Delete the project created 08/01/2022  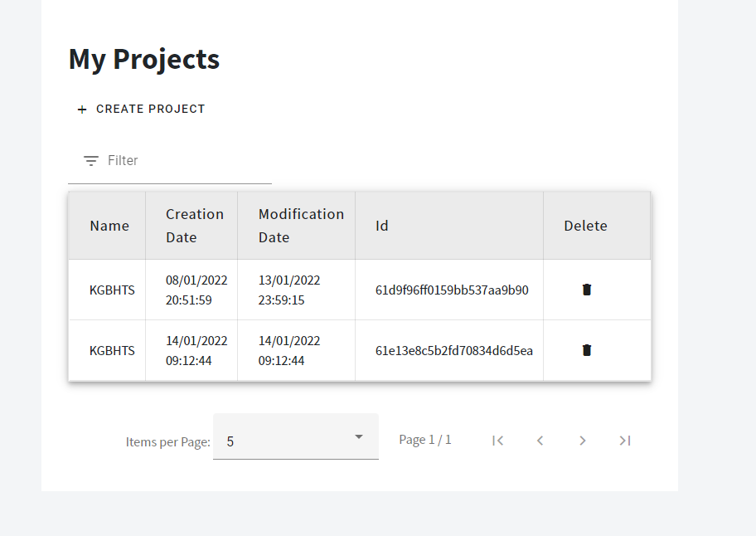[587, 290]
